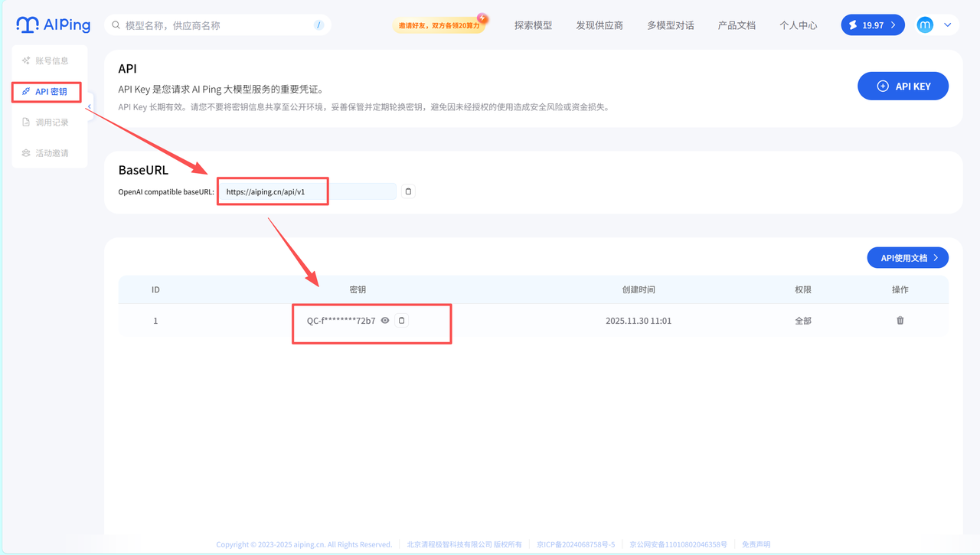Open the 京公网安备11010802046358号 footer link
980x555 pixels.
678,544
